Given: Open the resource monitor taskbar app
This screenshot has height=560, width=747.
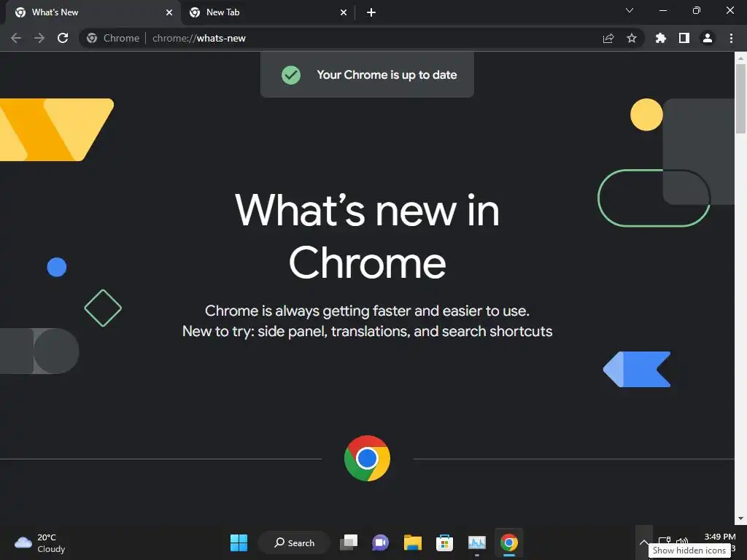Looking at the screenshot, I should [x=477, y=542].
